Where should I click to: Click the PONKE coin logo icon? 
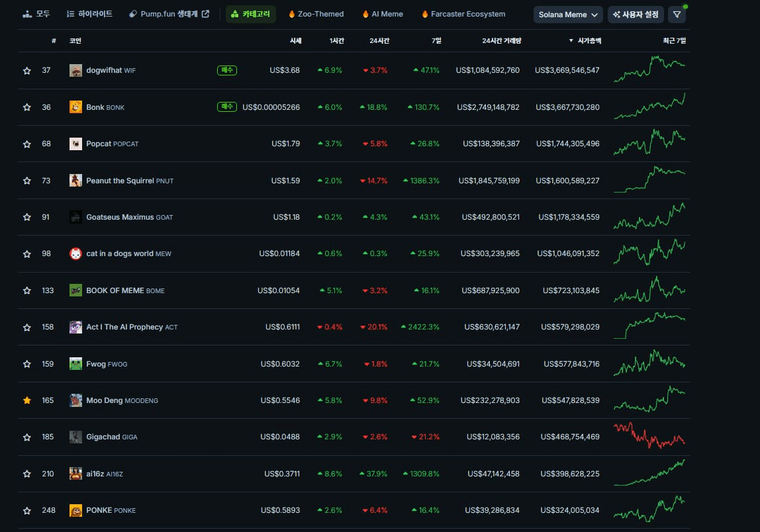(75, 511)
